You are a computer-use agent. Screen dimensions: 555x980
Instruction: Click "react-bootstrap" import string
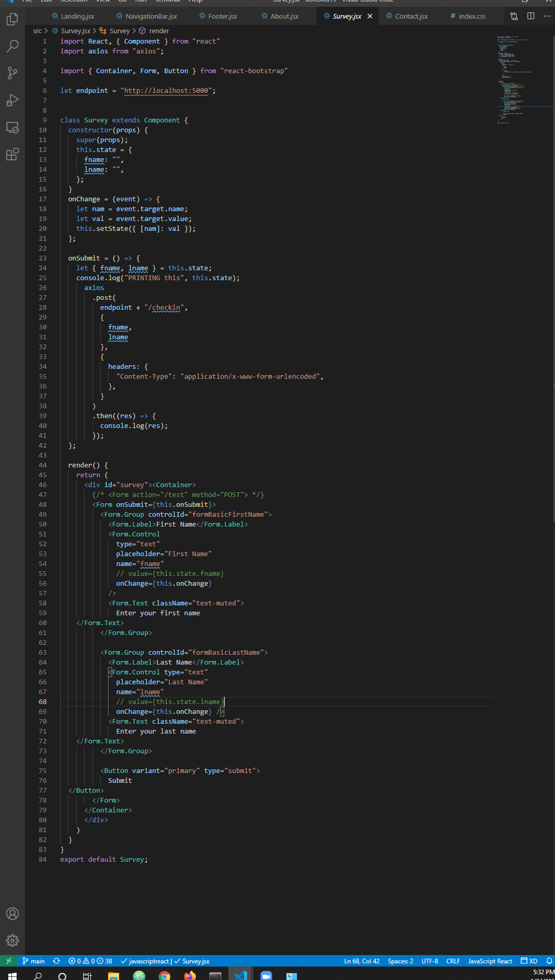tap(254, 71)
